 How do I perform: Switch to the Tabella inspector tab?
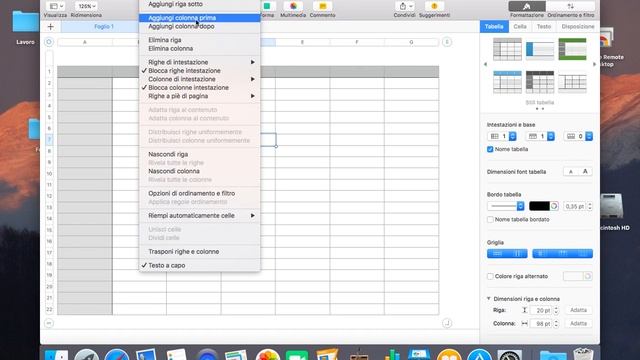494,27
